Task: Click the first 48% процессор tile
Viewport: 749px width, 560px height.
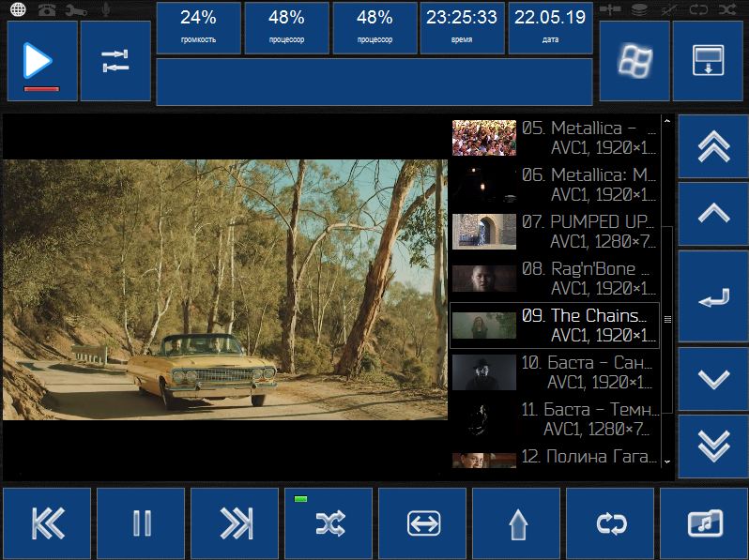Action: click(286, 28)
